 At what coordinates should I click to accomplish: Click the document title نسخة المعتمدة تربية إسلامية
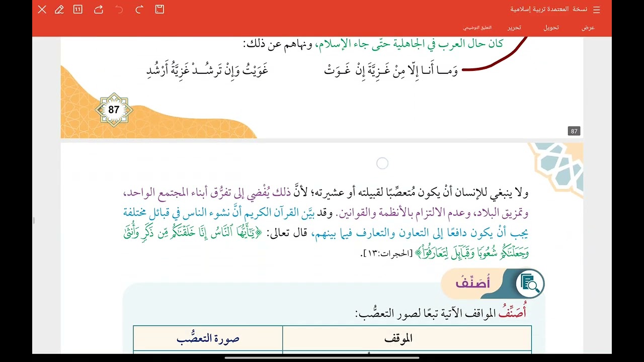click(548, 10)
